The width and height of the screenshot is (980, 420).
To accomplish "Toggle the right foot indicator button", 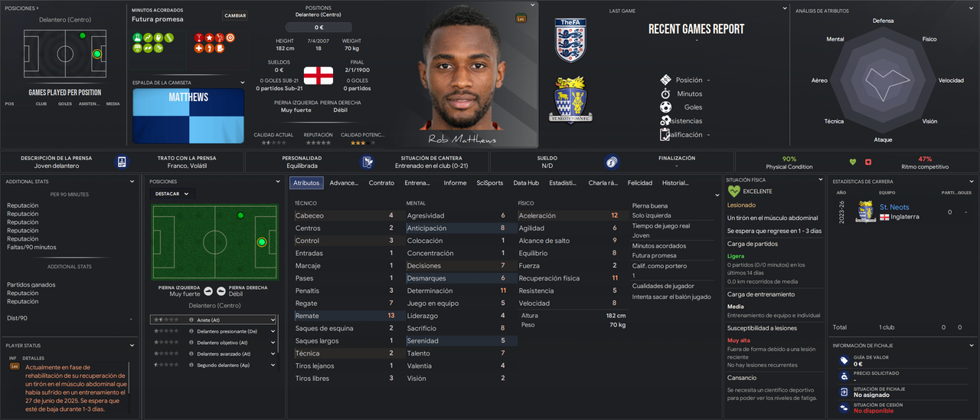I will tap(220, 290).
